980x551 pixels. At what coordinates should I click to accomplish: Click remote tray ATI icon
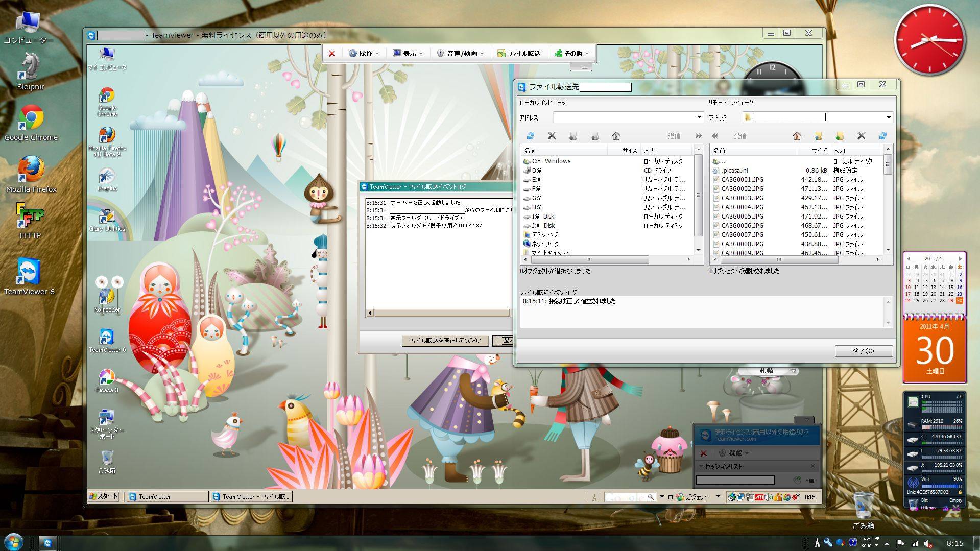point(759,497)
